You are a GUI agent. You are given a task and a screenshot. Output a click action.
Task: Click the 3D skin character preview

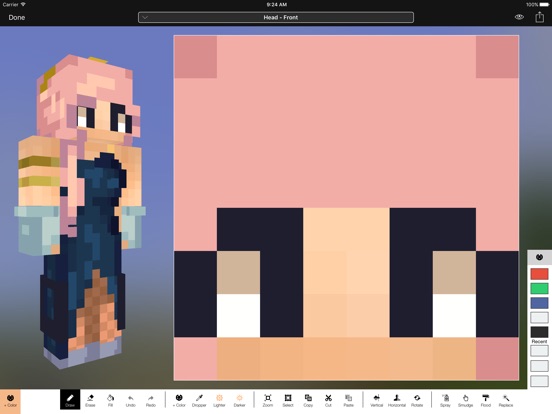(x=80, y=211)
